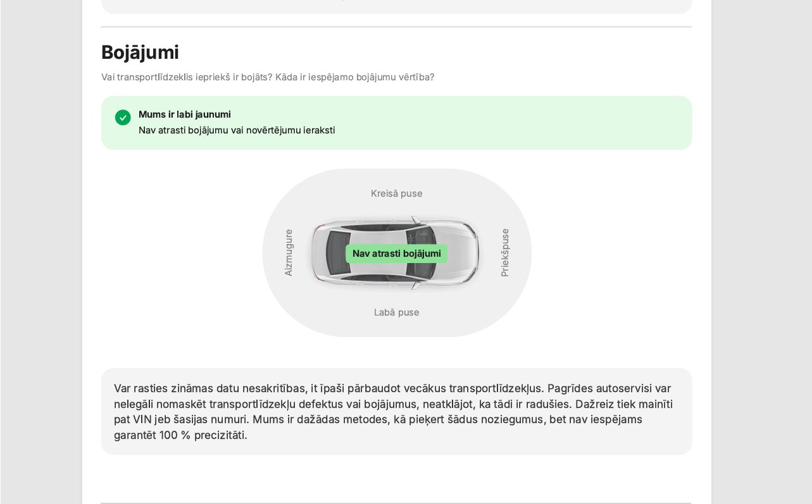
Task: Click the empty right side of the green banner
Action: tap(538, 123)
